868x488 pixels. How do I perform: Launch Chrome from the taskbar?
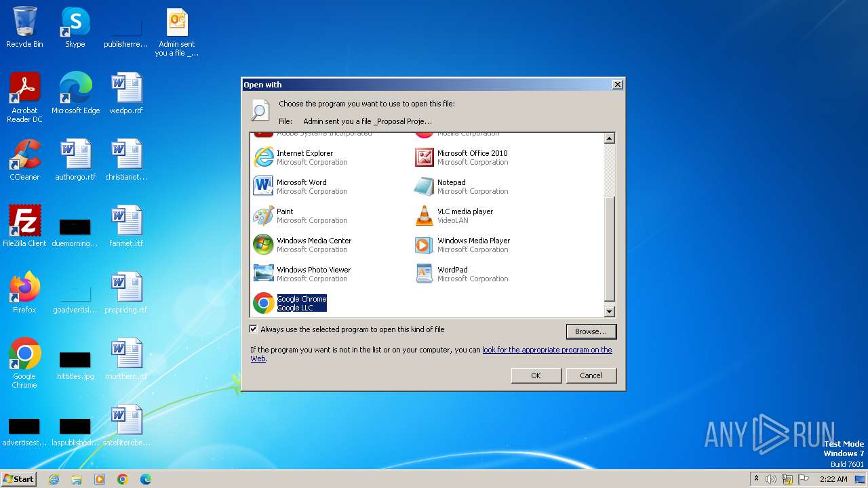click(x=123, y=479)
